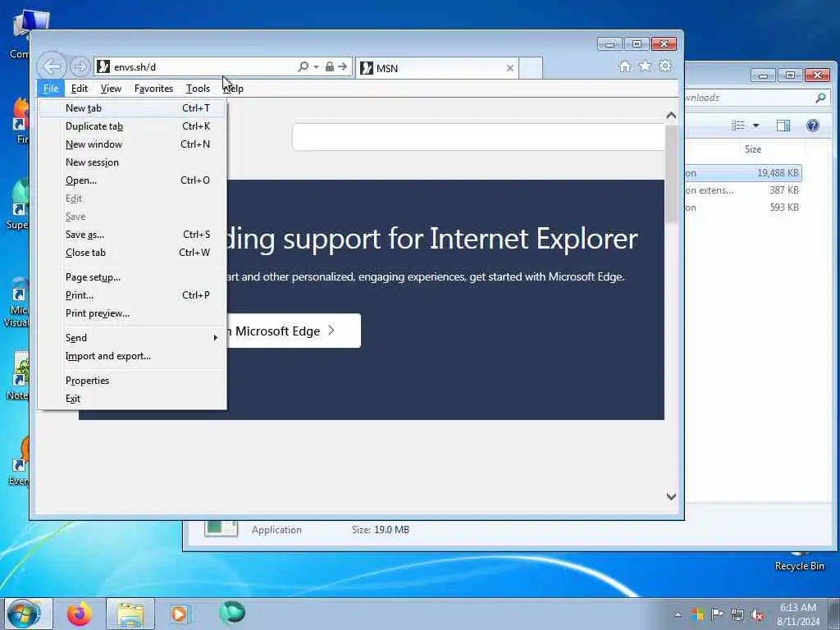Click the Internet Explorer forward arrow button
Viewport: 840px width, 630px height.
pos(80,67)
